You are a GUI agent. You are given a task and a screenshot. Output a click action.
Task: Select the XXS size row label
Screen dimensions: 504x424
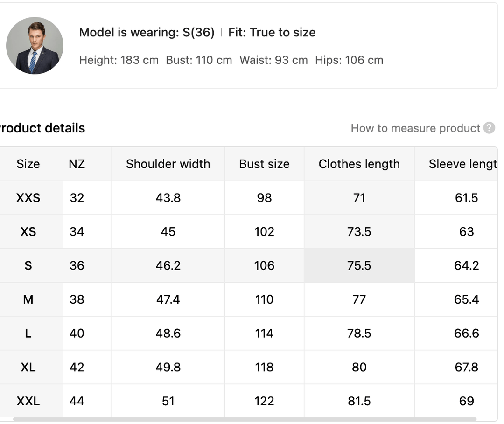click(28, 198)
